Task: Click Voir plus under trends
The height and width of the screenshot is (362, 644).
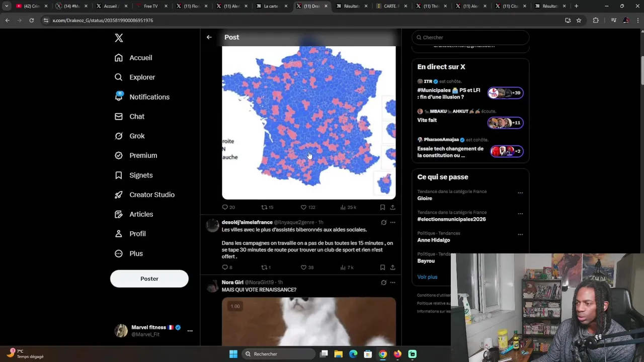Action: (427, 277)
